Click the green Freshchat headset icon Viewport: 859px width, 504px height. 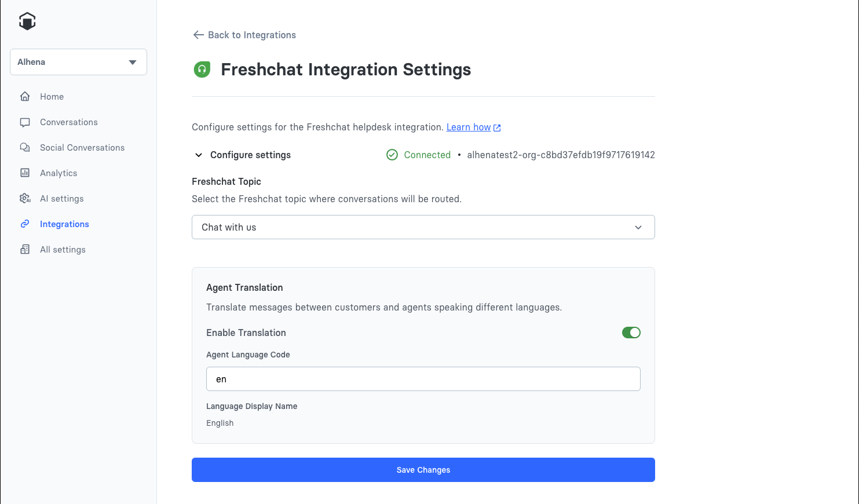(x=202, y=70)
